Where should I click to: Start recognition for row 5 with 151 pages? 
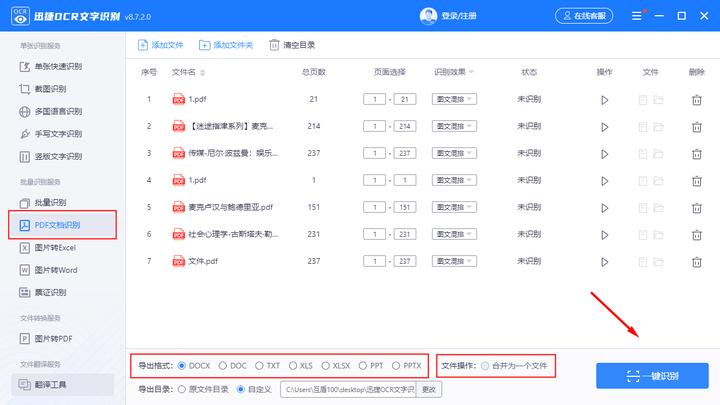tap(604, 208)
